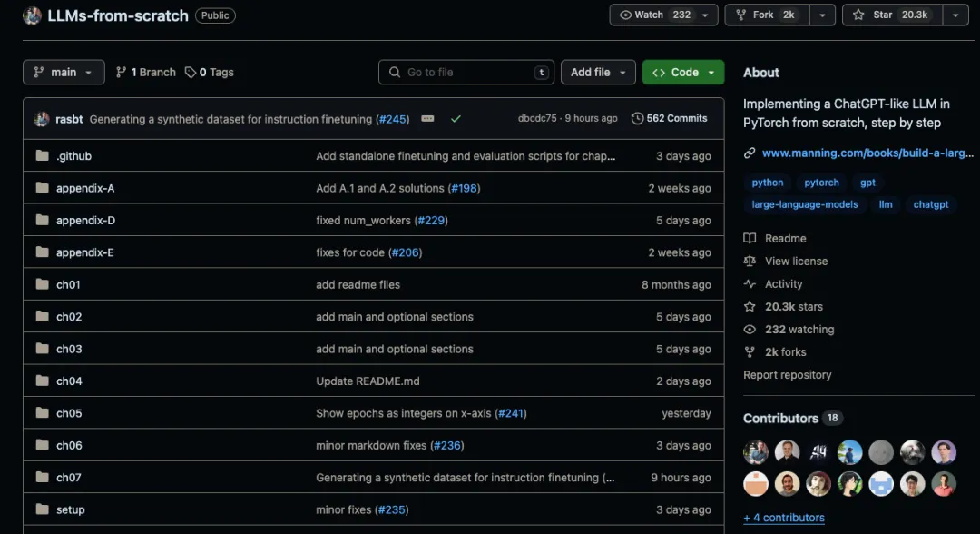Expand the green Code dropdown
This screenshot has height=534, width=980.
(683, 72)
